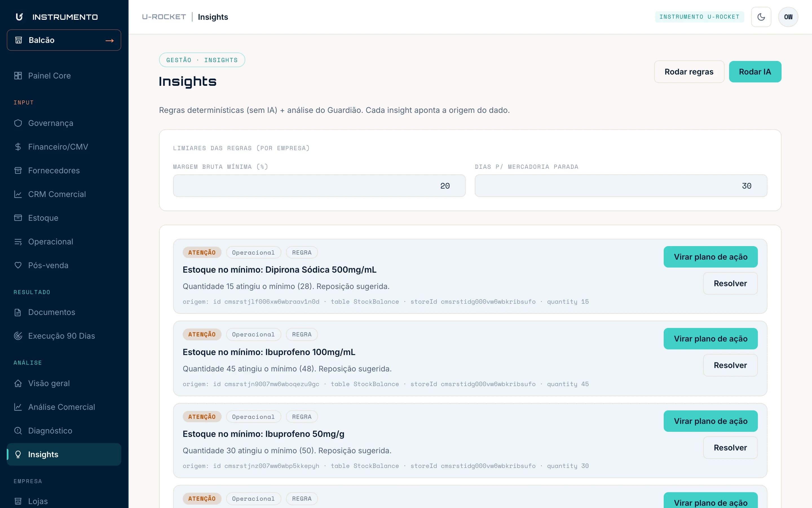The height and width of the screenshot is (508, 812).
Task: Click the INSTRUMENTO U-ROCKET badge
Action: click(699, 17)
